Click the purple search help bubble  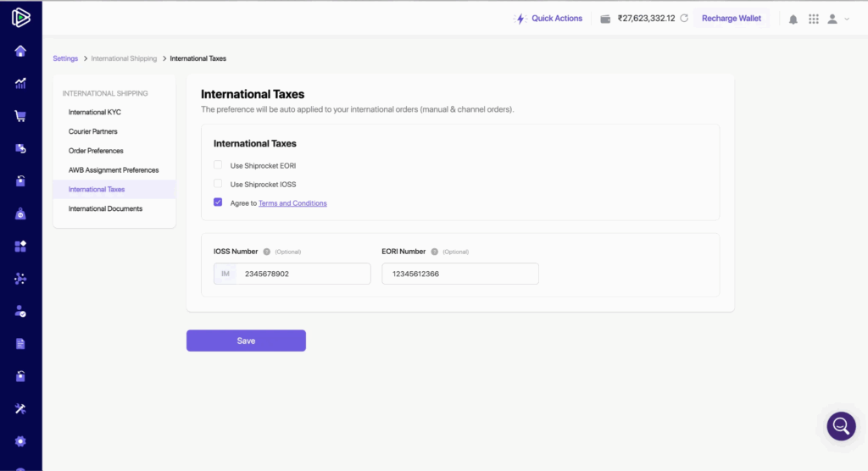[841, 426]
